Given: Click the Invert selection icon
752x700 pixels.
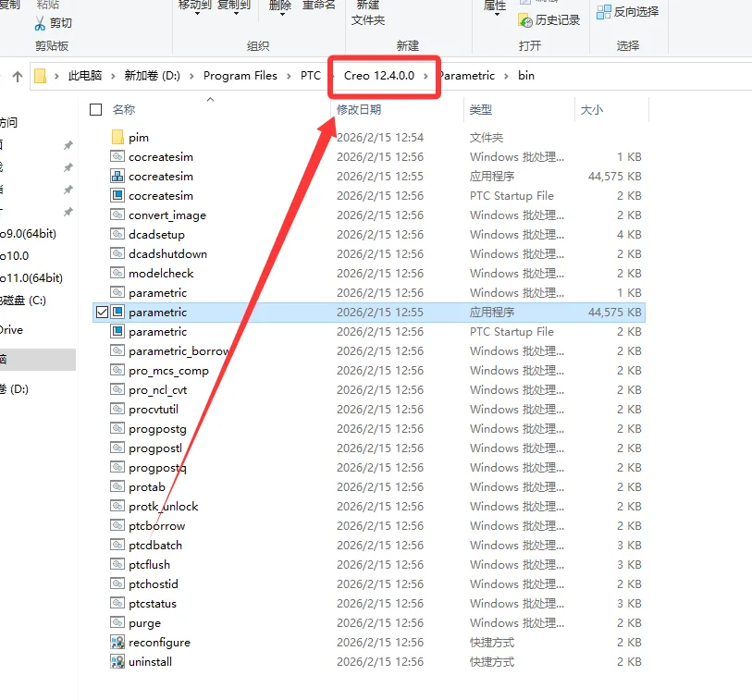Looking at the screenshot, I should click(x=603, y=12).
